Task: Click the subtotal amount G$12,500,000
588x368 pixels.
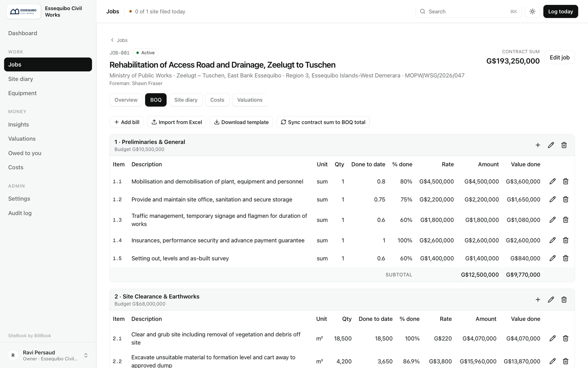Action: [x=480, y=275]
